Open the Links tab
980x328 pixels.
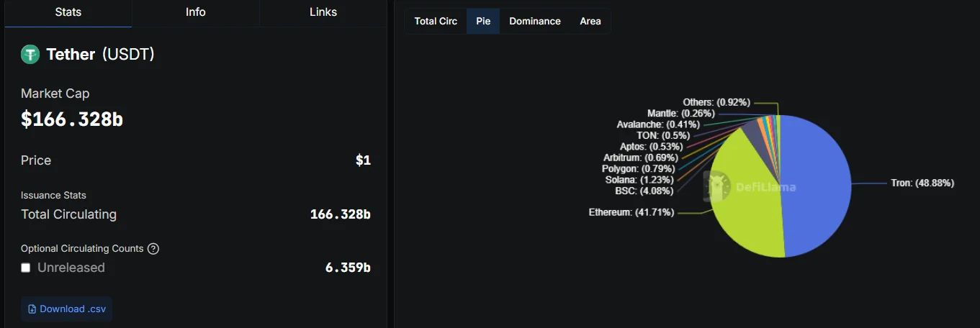tap(323, 13)
